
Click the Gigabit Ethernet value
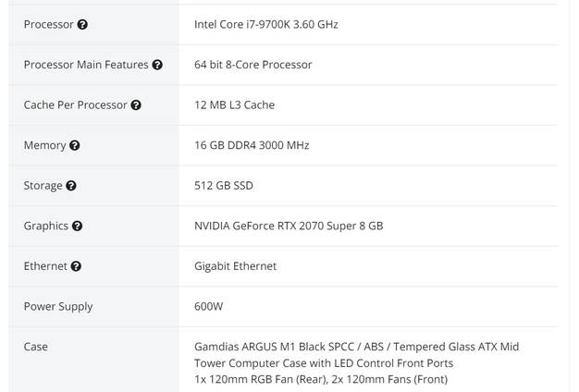click(x=235, y=265)
